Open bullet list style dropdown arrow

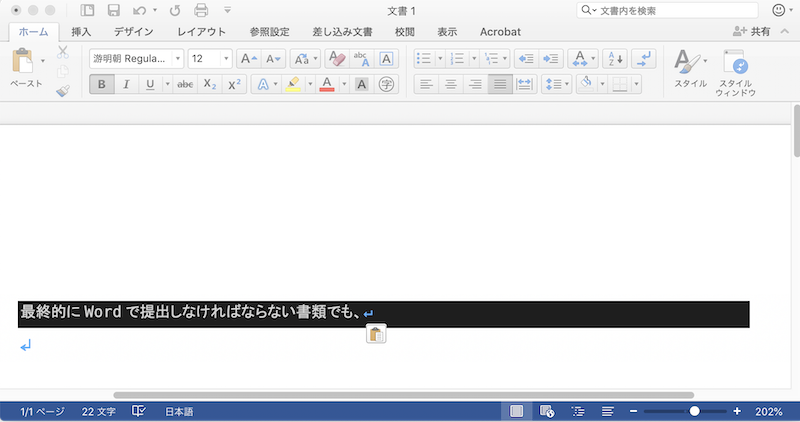[440, 59]
